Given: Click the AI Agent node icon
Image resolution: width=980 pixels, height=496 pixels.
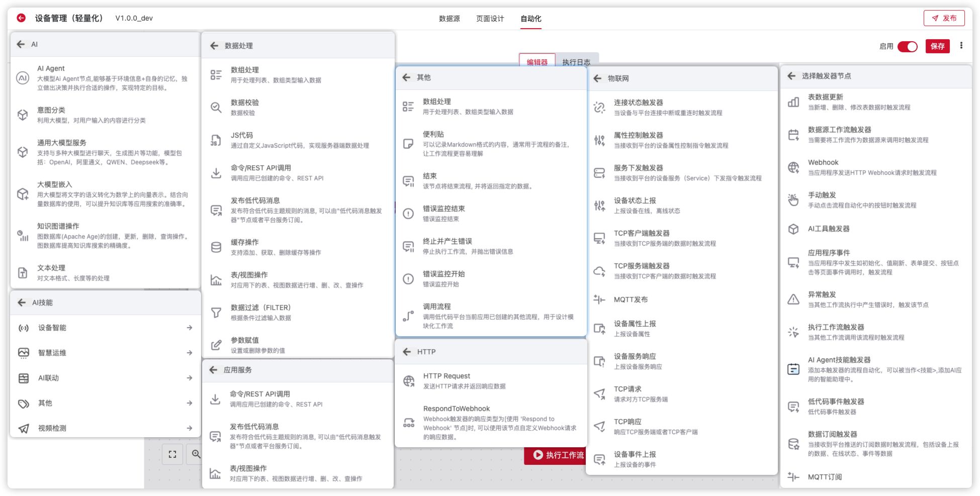Looking at the screenshot, I should [x=23, y=78].
